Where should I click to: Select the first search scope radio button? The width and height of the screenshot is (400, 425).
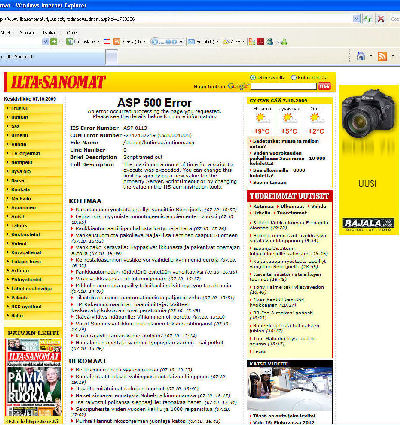pyautogui.click(x=253, y=77)
